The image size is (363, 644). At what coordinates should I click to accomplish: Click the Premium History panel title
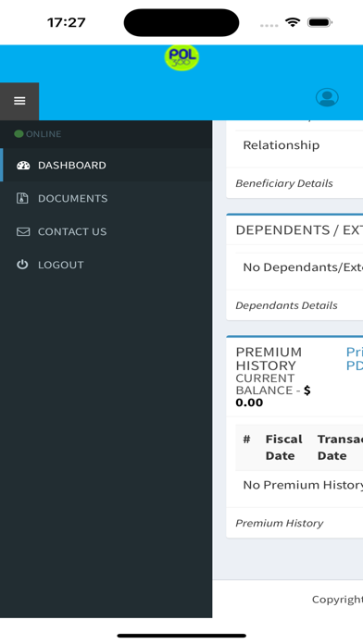point(269,359)
